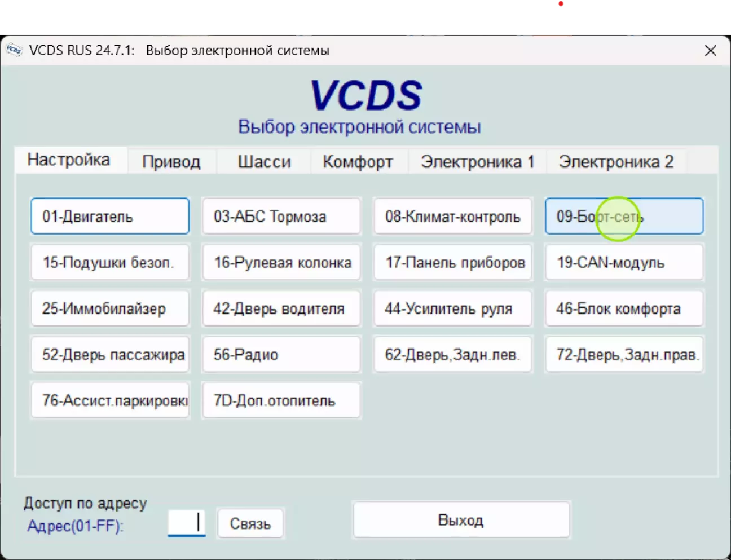
Task: Open 42-Дверь водителя module
Action: pos(281,308)
